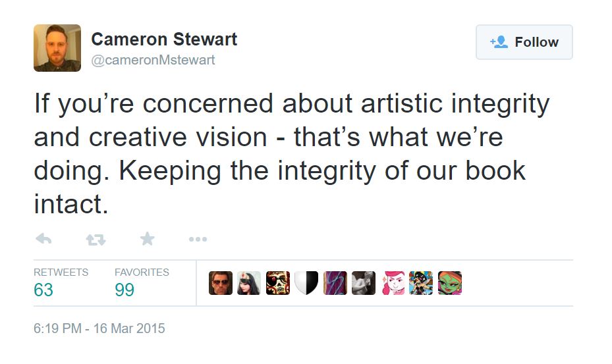Image resolution: width=612 pixels, height=364 pixels.
Task: Click the pink-haired cartoon avatar
Action: 393,283
